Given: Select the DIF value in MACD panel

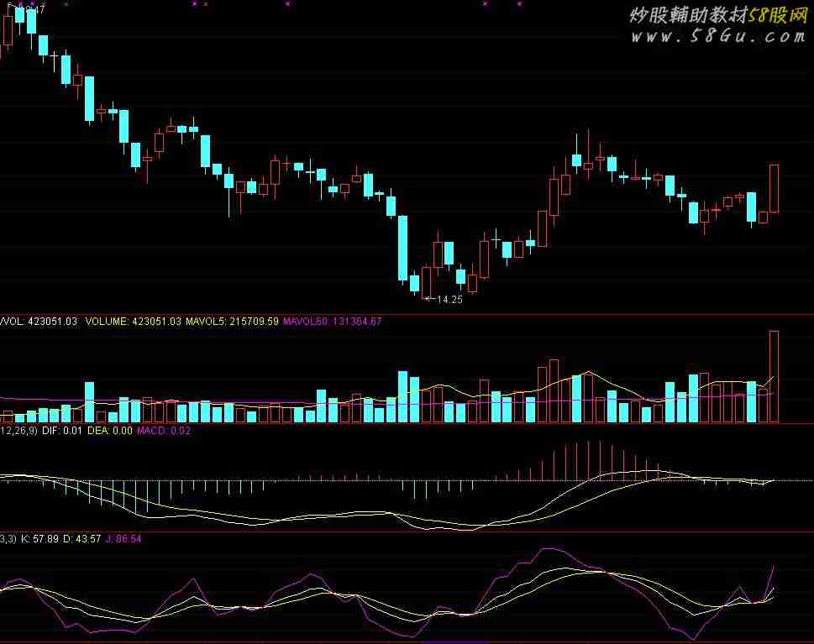Looking at the screenshot, I should coord(62,431).
